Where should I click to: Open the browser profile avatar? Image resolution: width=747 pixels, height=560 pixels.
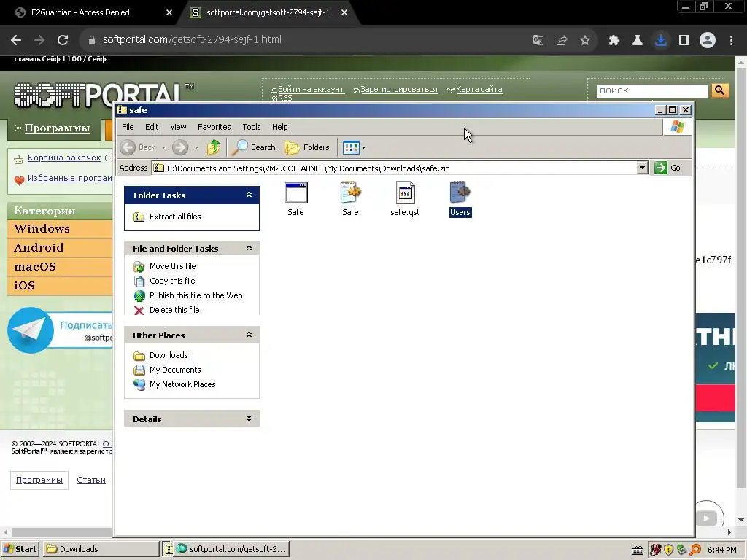tap(708, 40)
